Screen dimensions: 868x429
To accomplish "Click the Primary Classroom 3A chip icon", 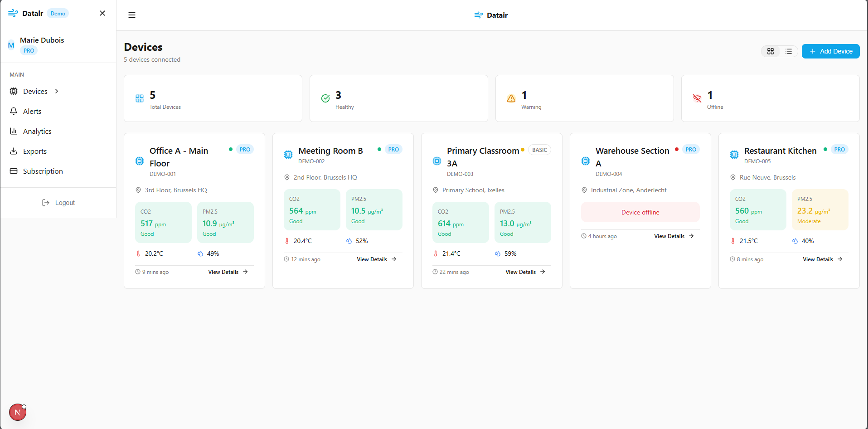I will pos(437,161).
